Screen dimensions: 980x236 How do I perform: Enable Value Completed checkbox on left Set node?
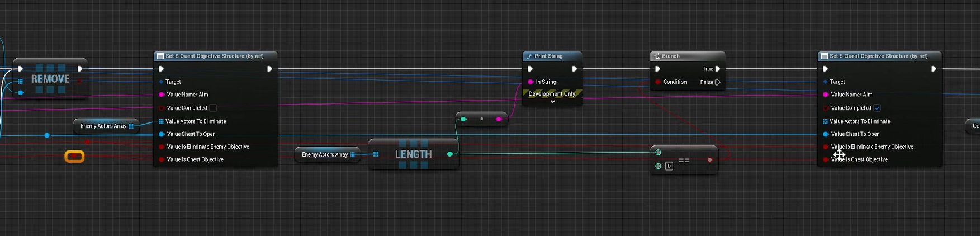(x=213, y=108)
